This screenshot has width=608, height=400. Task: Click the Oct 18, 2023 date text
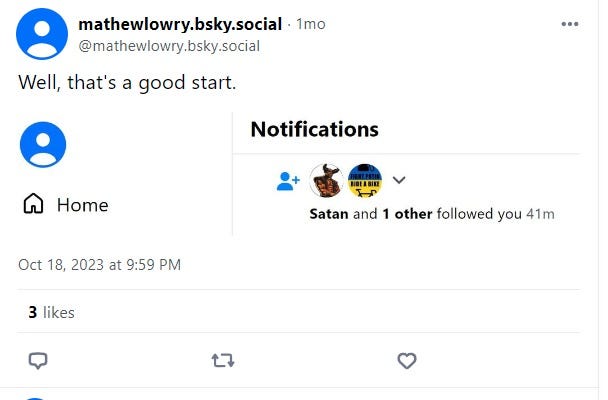(99, 265)
